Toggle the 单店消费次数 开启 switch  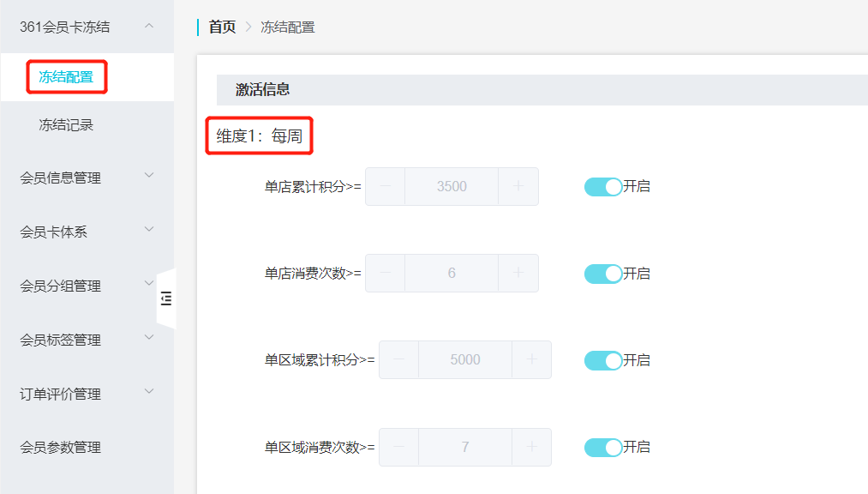tap(603, 274)
